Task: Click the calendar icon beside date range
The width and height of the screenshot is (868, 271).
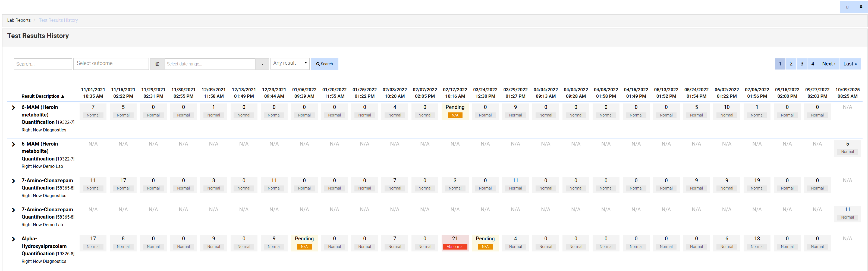Action: click(157, 64)
